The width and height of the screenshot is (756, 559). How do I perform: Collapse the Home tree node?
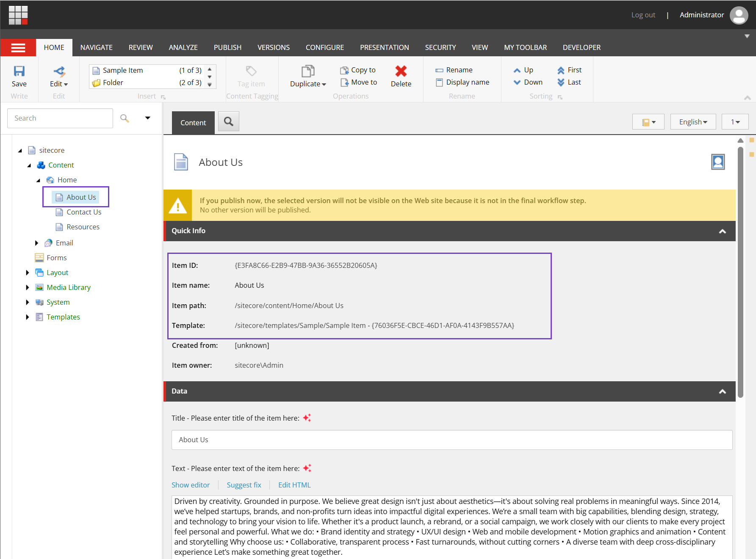(x=38, y=180)
